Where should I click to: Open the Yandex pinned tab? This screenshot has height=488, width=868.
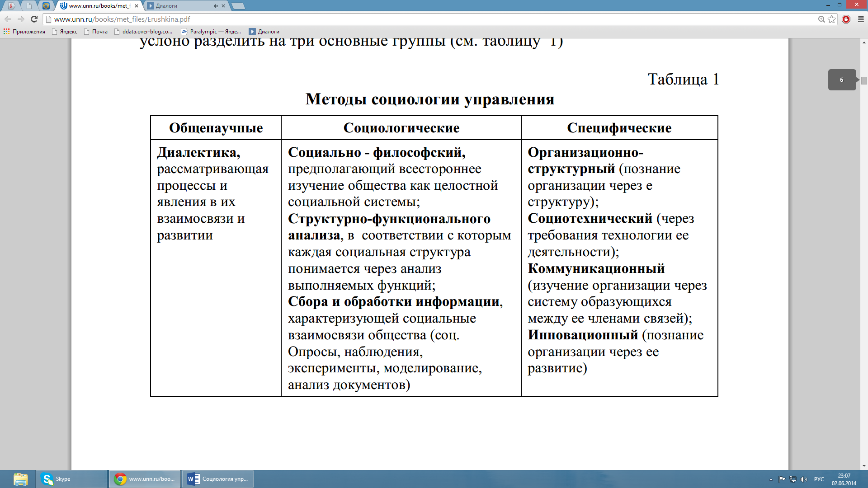[x=11, y=6]
